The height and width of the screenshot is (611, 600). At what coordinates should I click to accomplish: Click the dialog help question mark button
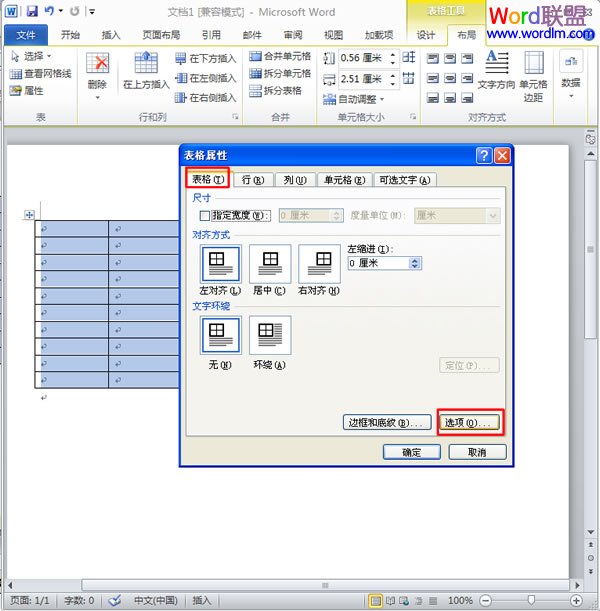pyautogui.click(x=484, y=155)
